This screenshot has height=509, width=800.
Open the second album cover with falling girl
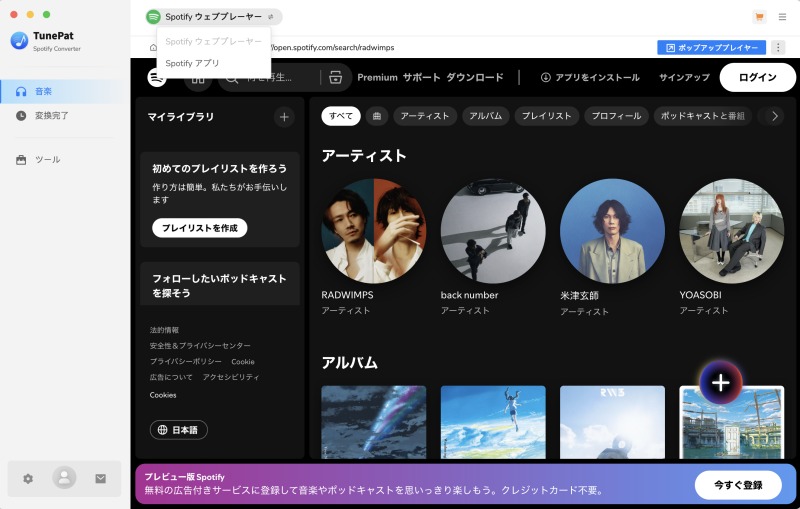[x=493, y=422]
